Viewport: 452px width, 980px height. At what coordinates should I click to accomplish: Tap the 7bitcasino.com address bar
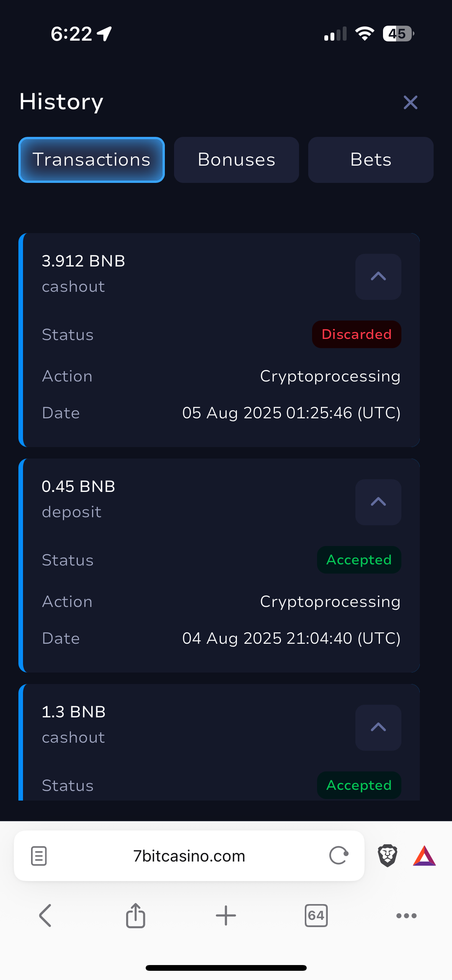tap(189, 856)
